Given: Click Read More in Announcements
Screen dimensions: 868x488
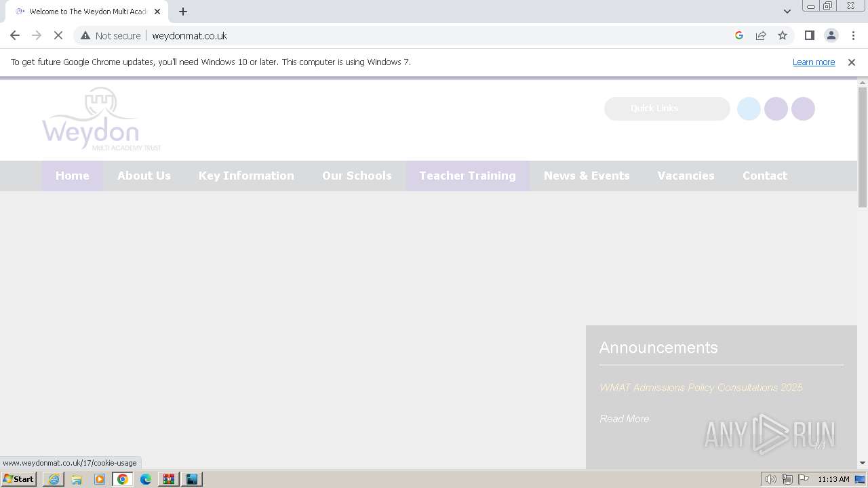Looking at the screenshot, I should (624, 419).
